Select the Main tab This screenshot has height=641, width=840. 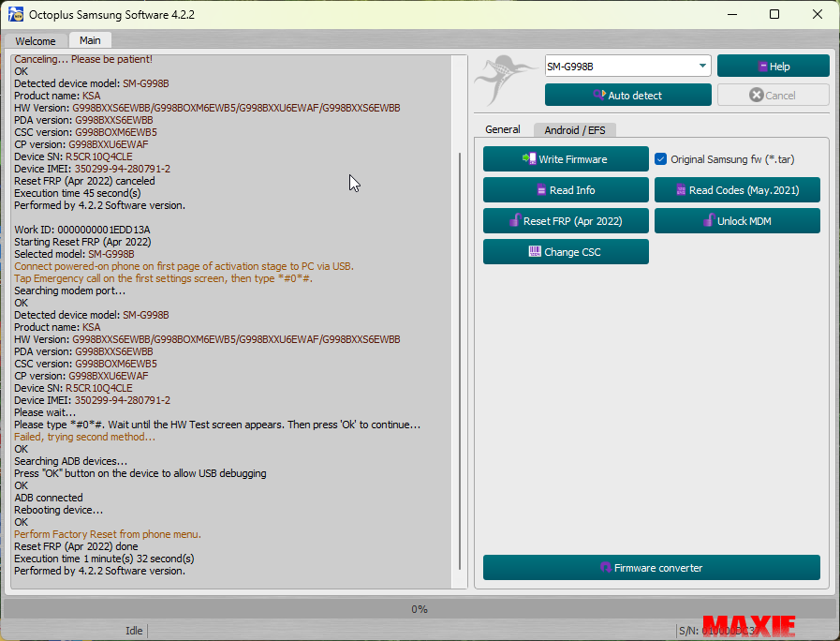pyautogui.click(x=90, y=40)
